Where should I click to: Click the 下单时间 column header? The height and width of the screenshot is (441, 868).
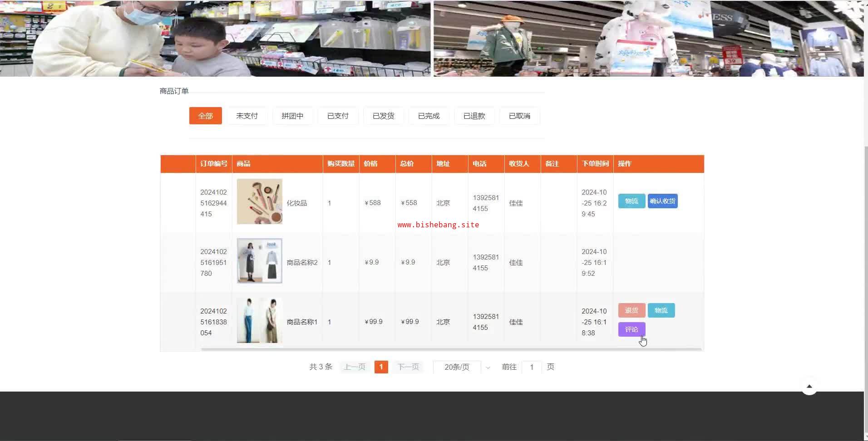[595, 164]
